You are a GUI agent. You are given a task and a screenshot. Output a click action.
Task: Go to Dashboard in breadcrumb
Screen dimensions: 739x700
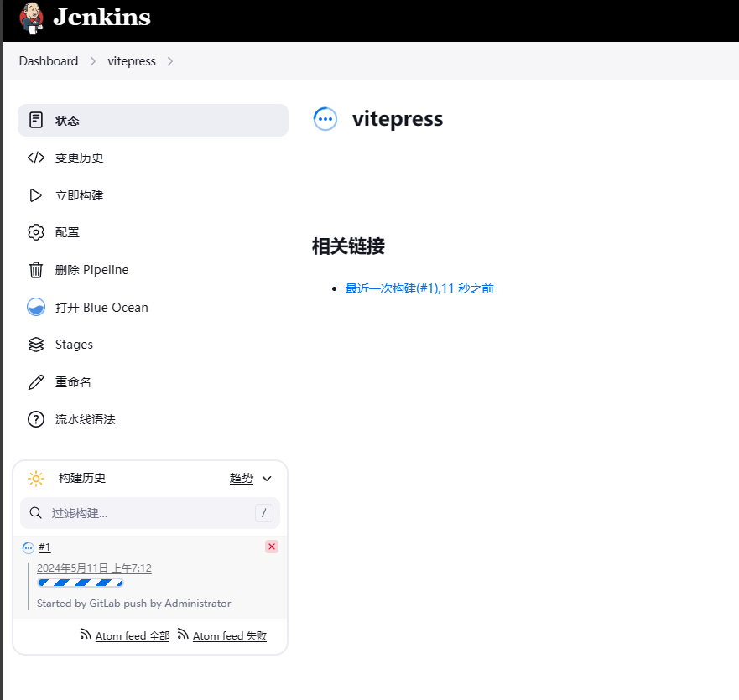click(49, 61)
